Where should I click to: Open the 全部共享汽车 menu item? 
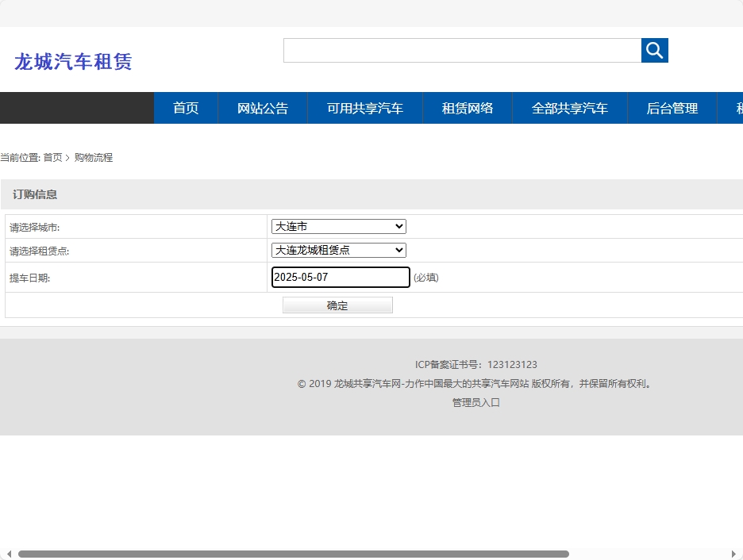pyautogui.click(x=569, y=108)
